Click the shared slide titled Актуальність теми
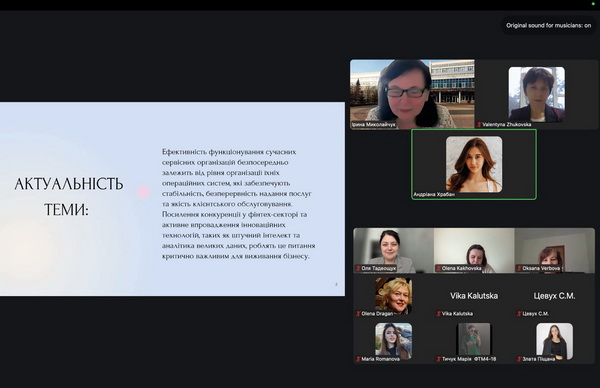600x388 pixels. [x=172, y=199]
